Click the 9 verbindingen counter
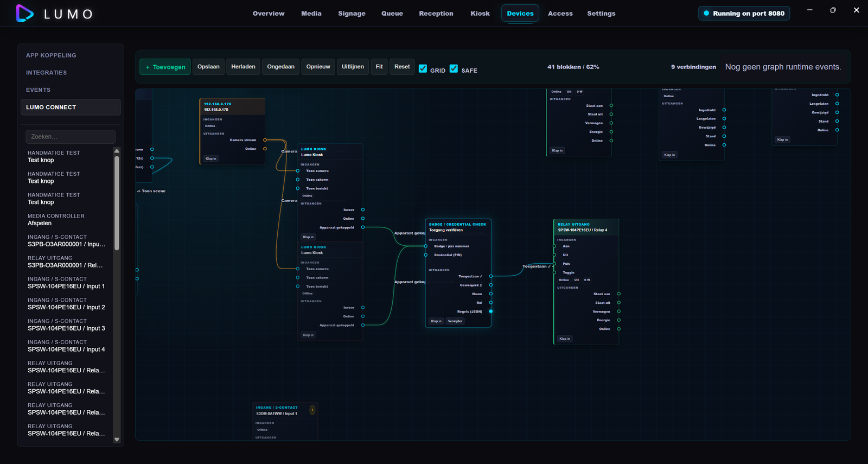This screenshot has height=464, width=868. click(x=693, y=67)
